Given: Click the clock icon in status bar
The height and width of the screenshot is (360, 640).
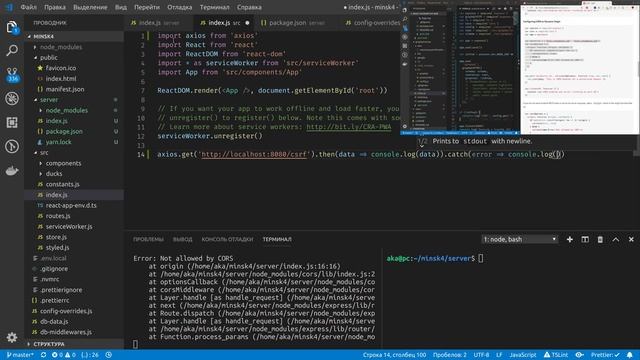Looking at the screenshot, I should point(109,355).
